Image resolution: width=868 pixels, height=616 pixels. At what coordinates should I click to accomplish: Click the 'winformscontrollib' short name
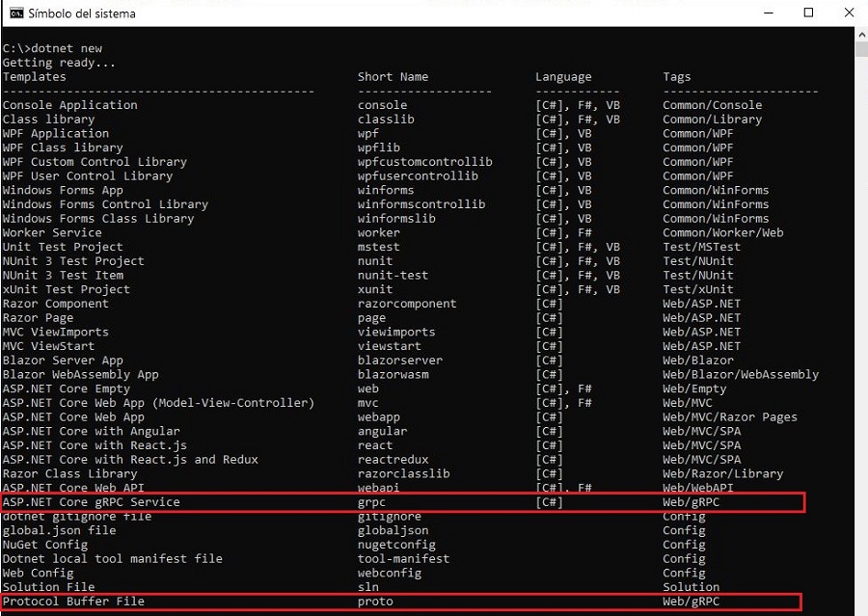pyautogui.click(x=421, y=204)
